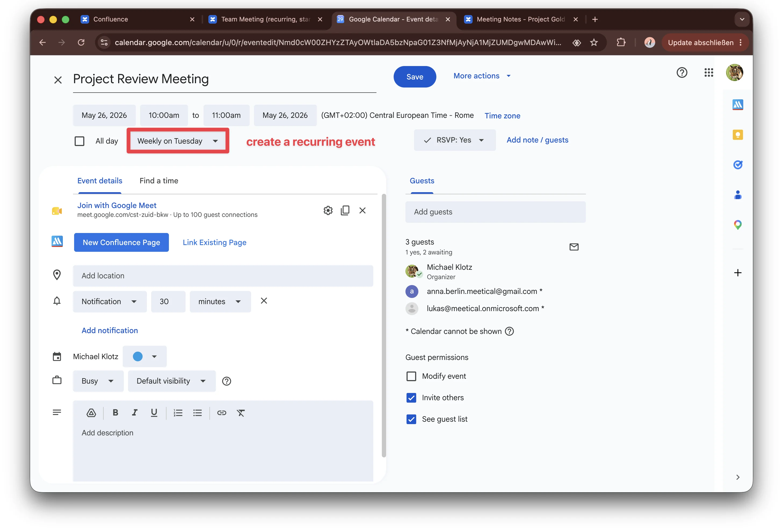Open Calendar support help icon
The width and height of the screenshot is (783, 532).
tap(682, 72)
